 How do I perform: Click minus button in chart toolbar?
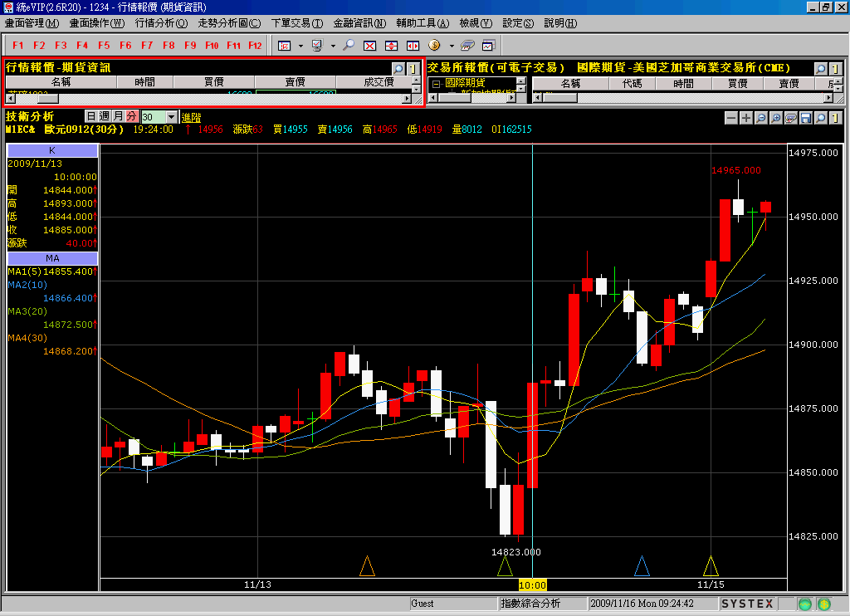pyautogui.click(x=731, y=118)
